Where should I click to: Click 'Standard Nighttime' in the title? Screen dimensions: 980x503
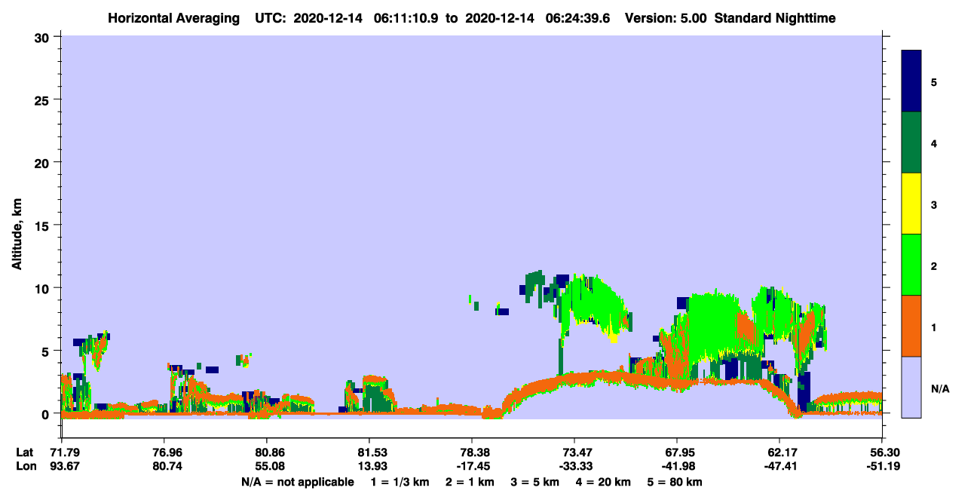click(775, 17)
